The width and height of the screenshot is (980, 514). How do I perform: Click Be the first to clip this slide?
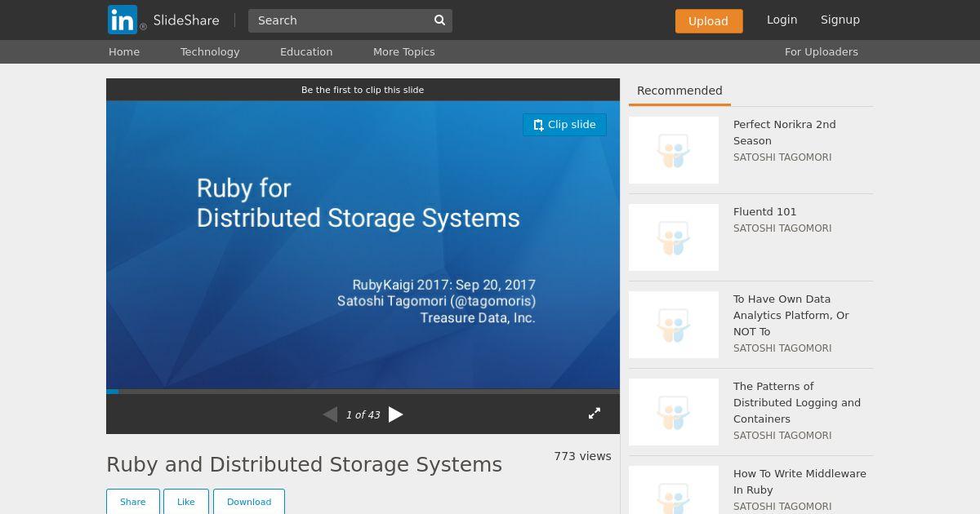(363, 90)
